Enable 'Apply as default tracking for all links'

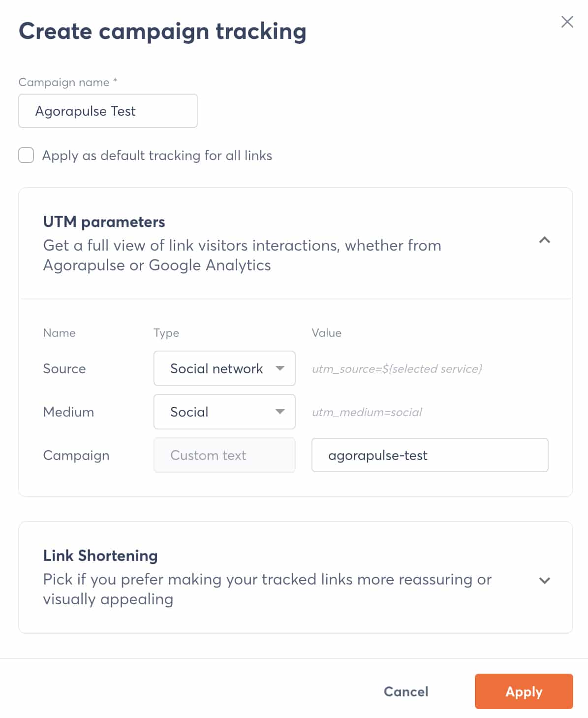26,155
